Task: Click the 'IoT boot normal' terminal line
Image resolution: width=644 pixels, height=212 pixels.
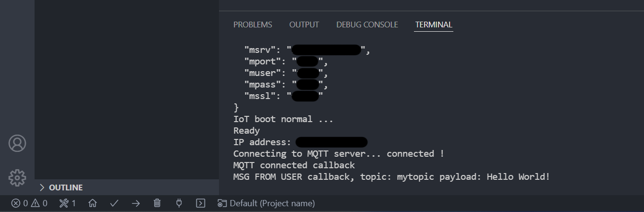Action: click(x=283, y=119)
